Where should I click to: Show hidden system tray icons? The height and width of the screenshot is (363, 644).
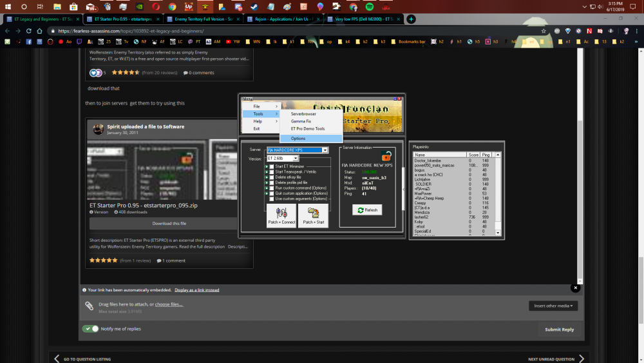(x=585, y=6)
